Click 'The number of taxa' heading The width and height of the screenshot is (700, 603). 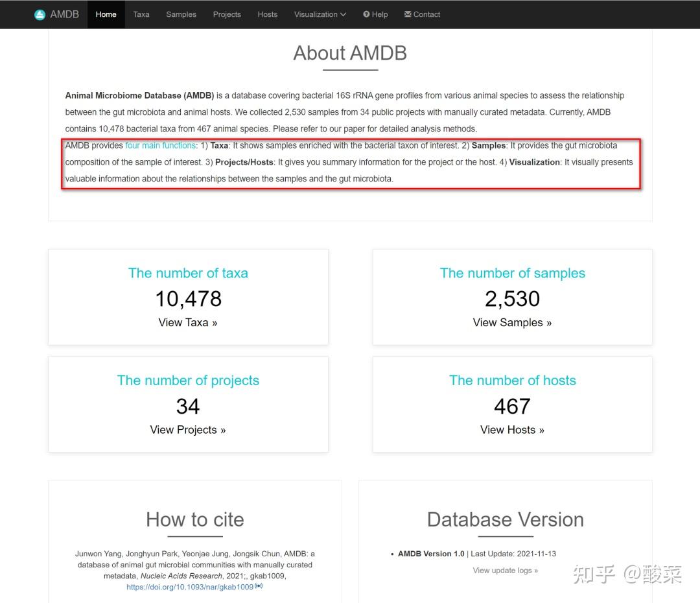[188, 273]
